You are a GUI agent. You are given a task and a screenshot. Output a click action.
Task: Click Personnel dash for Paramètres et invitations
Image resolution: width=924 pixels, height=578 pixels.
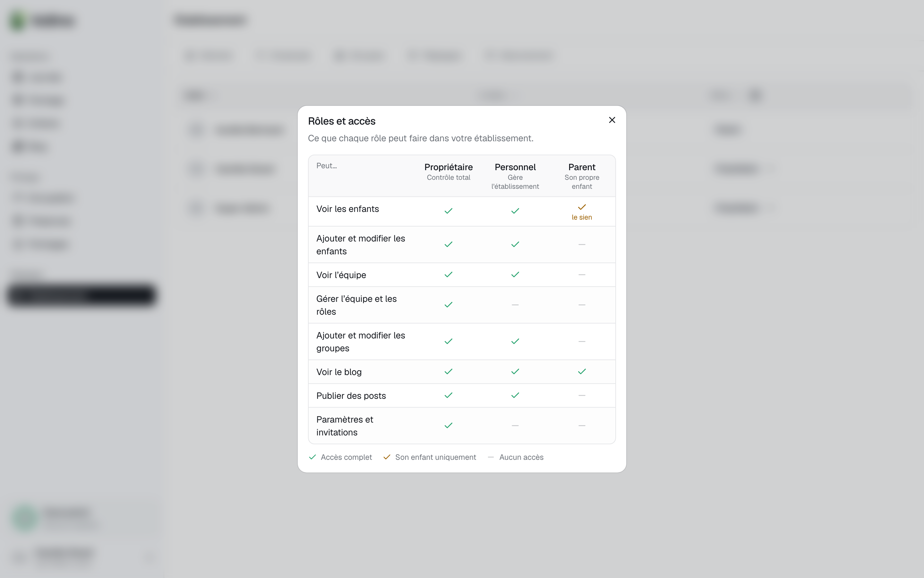coord(515,425)
